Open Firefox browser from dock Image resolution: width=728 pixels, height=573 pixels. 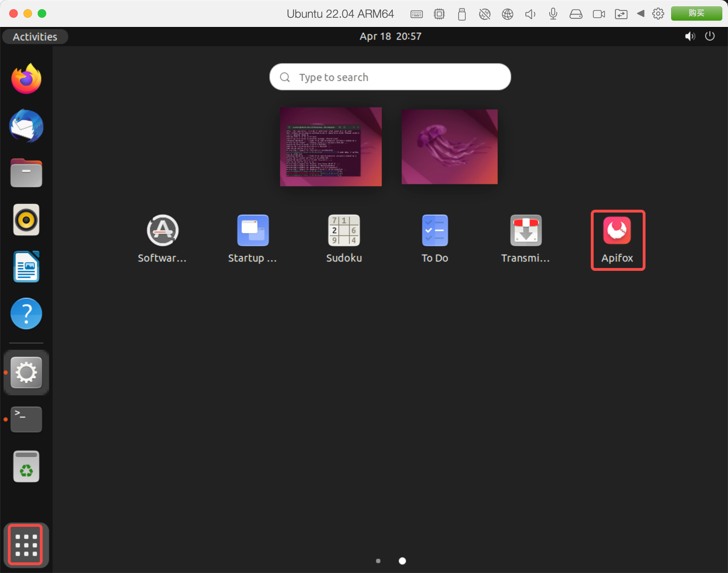point(26,77)
